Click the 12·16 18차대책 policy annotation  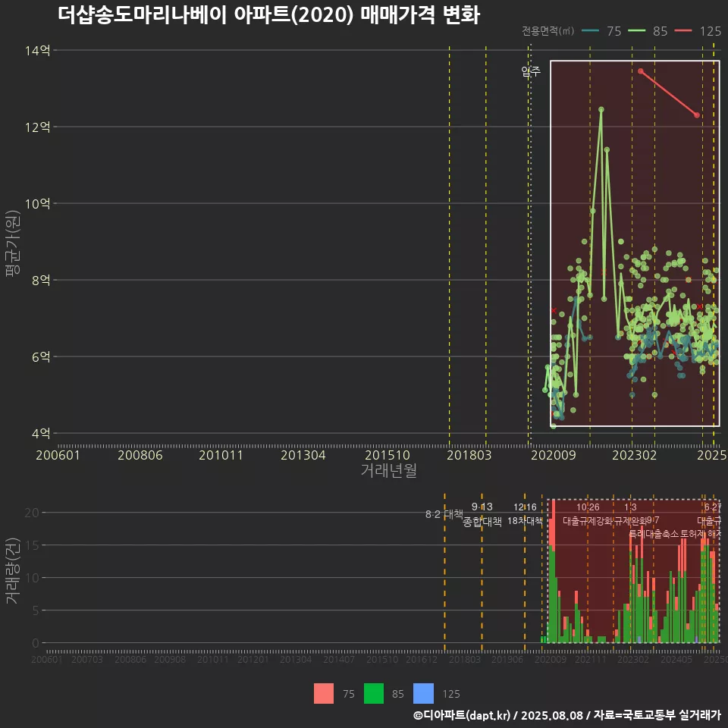click(525, 514)
